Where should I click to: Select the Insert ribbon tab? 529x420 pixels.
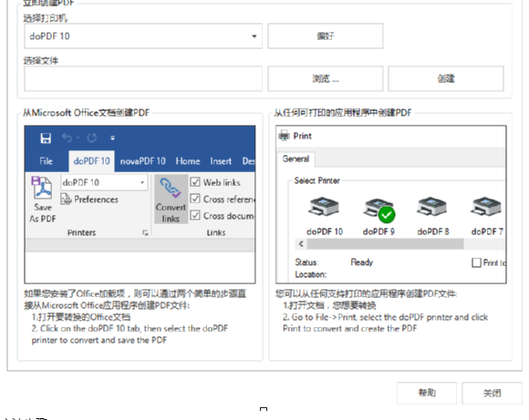tap(221, 161)
